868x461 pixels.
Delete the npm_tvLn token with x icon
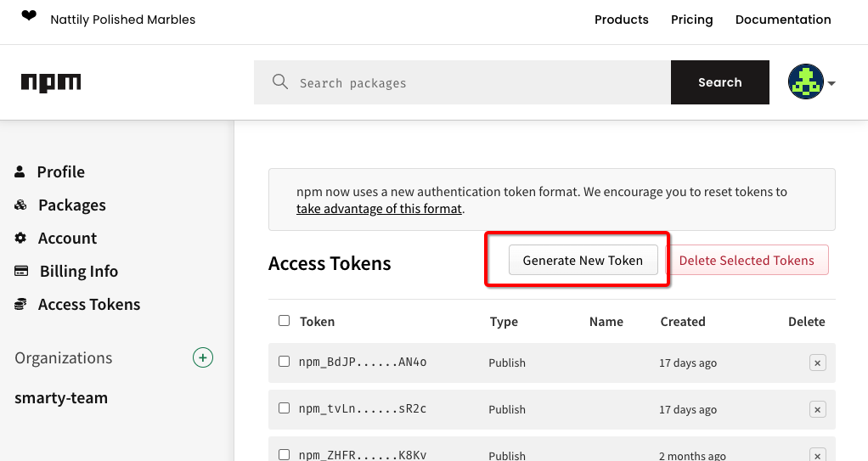point(817,409)
